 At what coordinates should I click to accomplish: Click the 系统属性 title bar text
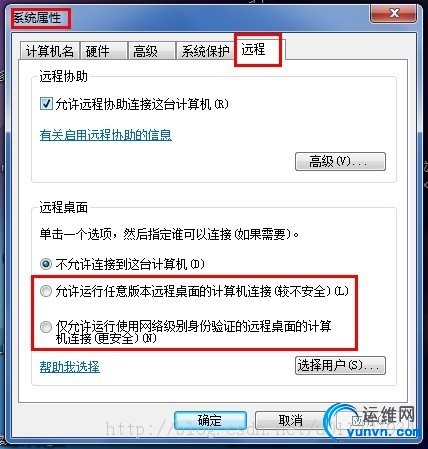pyautogui.click(x=38, y=18)
